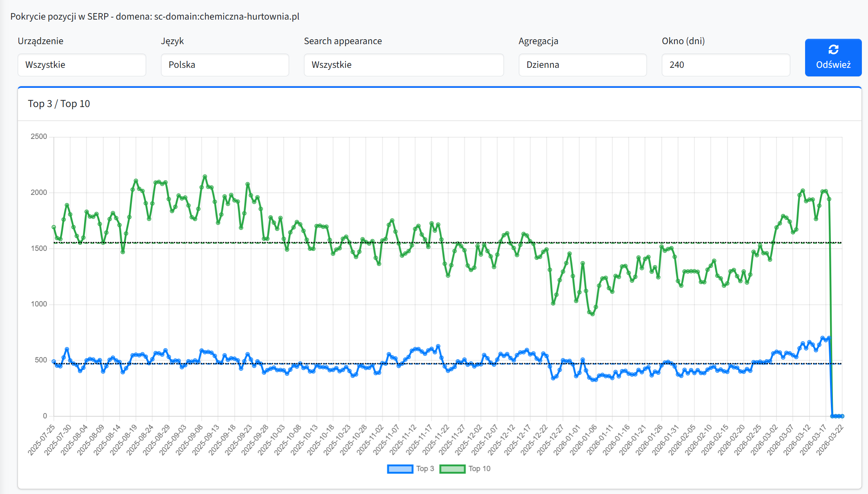Change the Agregacja dropdown from Dzienna
The width and height of the screenshot is (868, 494).
(x=582, y=65)
